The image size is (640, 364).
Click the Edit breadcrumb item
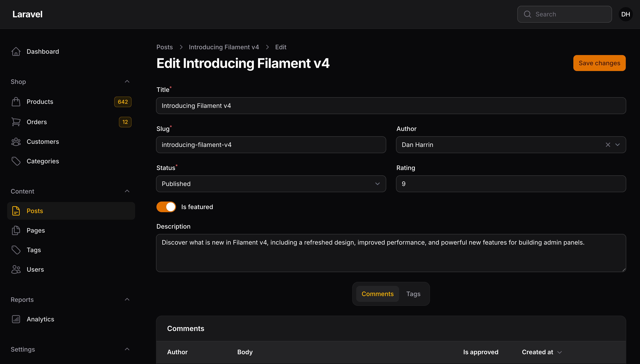click(281, 47)
